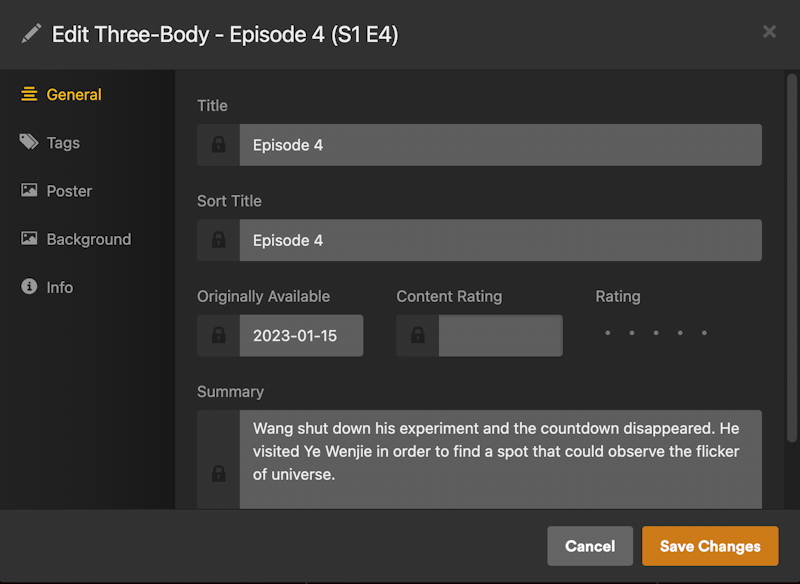This screenshot has width=800, height=584.
Task: Focus the Sort Title input field
Action: click(x=501, y=240)
